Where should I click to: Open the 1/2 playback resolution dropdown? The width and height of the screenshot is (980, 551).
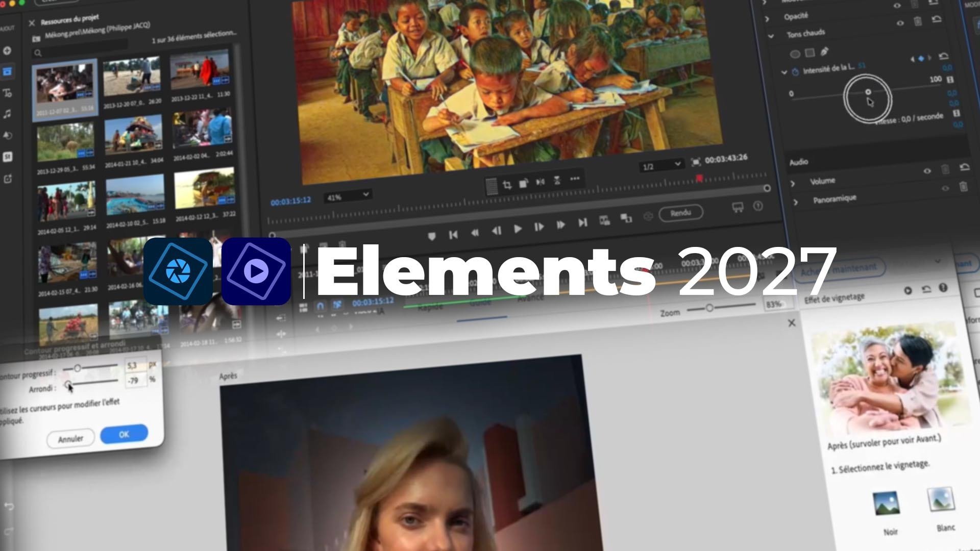tap(661, 166)
